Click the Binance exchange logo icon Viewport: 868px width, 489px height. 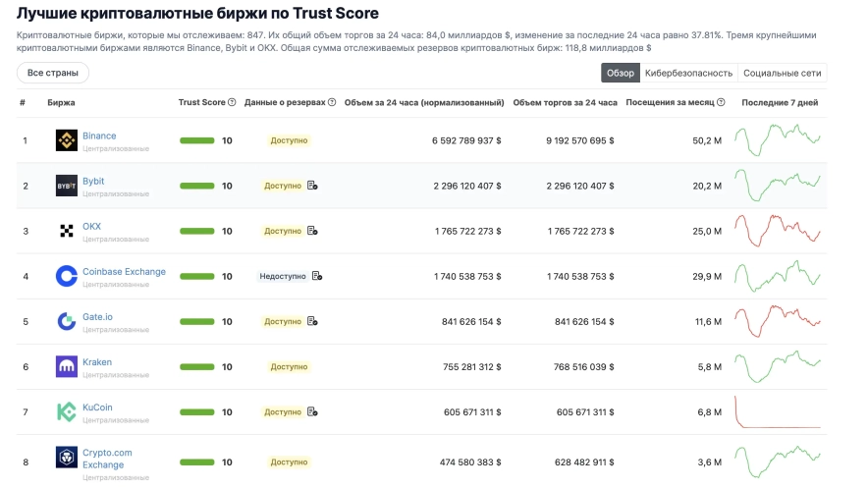66,140
